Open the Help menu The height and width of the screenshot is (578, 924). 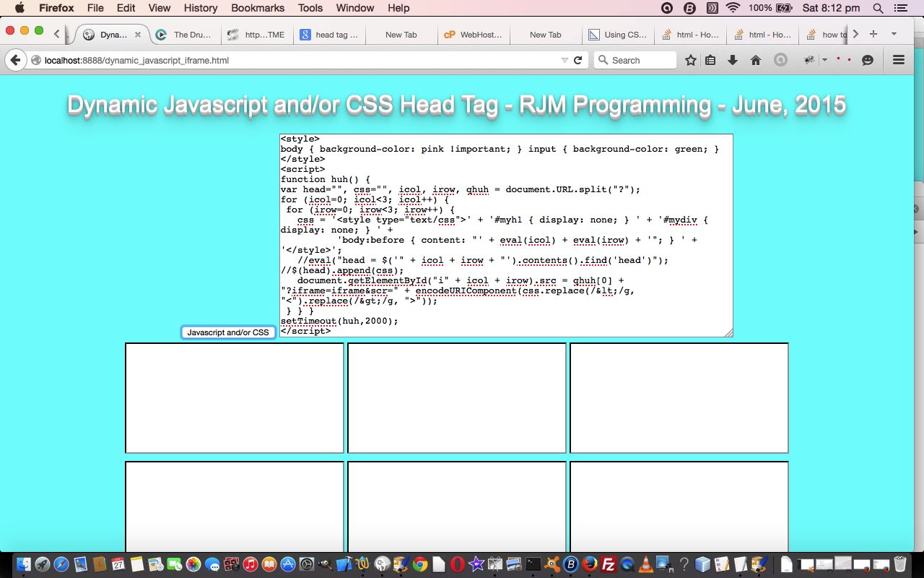(398, 8)
